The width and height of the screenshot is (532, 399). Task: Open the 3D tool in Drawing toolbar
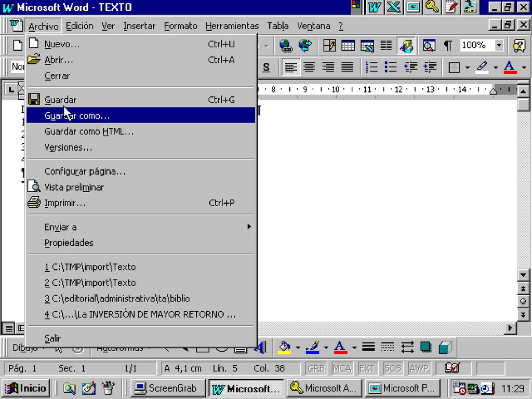(x=445, y=347)
